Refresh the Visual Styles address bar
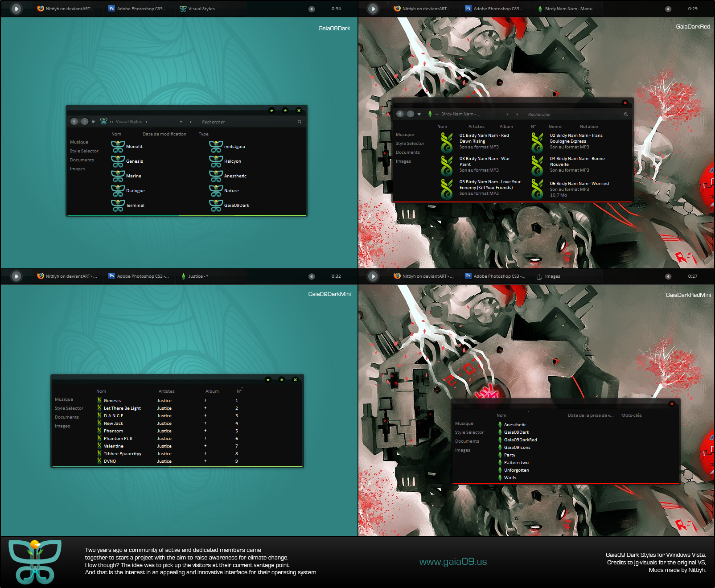Viewport: 715px width, 588px height. [191, 122]
